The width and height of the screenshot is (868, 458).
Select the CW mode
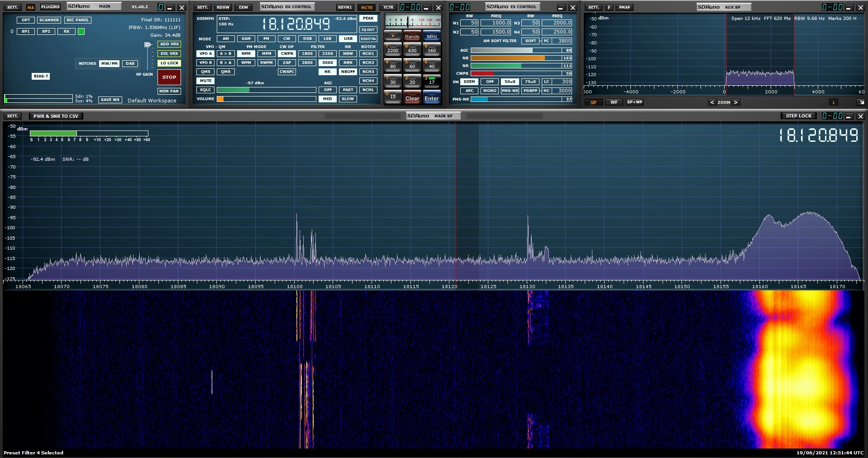point(286,39)
